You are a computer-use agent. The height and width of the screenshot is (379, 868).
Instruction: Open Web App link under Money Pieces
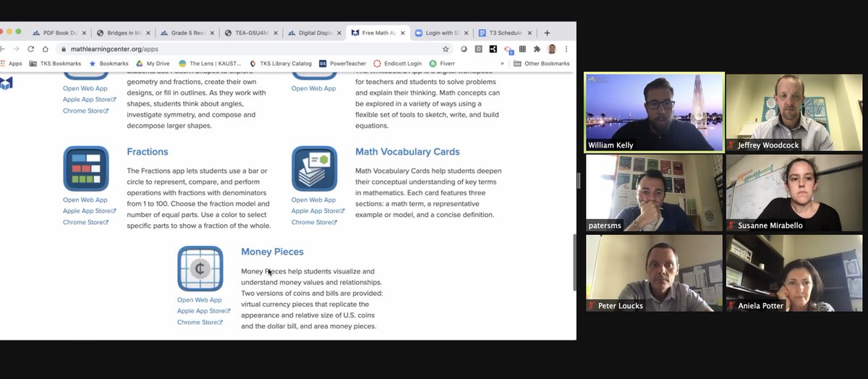[200, 300]
